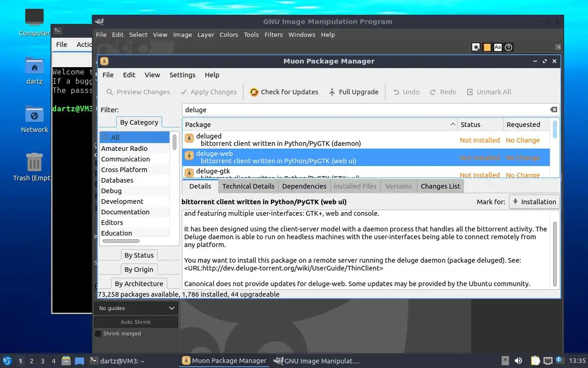
Task: Click Preview Changes in the toolbar
Action: 138,92
